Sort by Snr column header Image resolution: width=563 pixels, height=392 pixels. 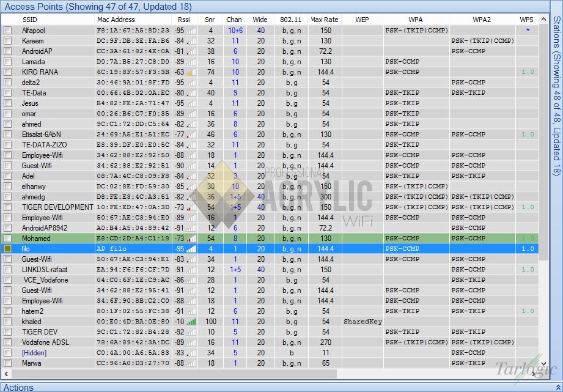pos(210,20)
